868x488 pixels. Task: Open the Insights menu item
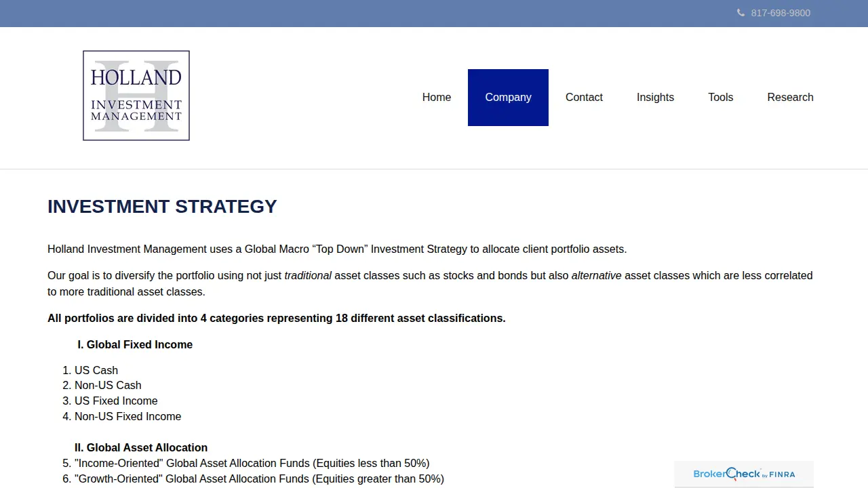[x=655, y=98]
